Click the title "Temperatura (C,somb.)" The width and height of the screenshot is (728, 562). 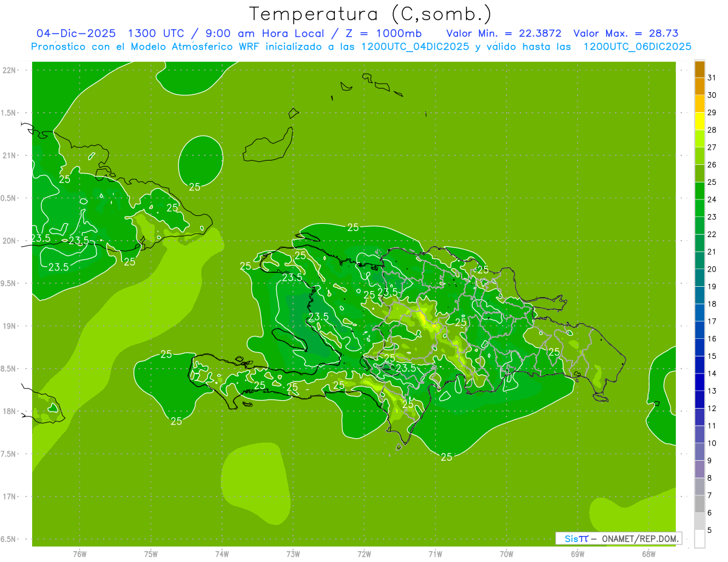coord(370,14)
